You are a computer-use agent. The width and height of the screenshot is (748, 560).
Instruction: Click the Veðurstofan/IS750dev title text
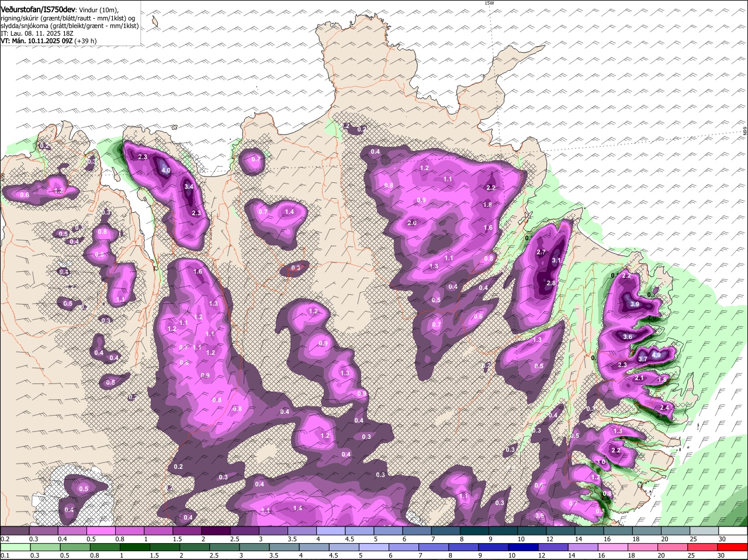pos(38,9)
